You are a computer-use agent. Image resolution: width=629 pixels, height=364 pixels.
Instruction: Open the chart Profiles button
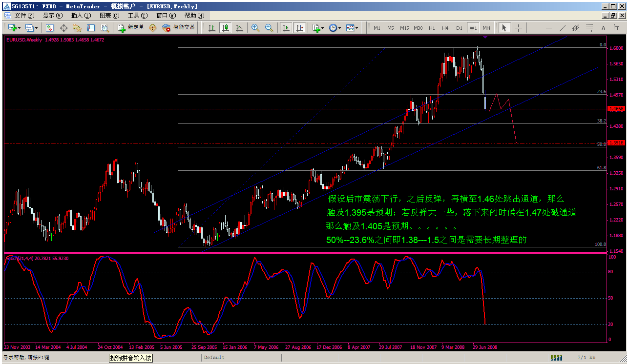click(x=29, y=28)
